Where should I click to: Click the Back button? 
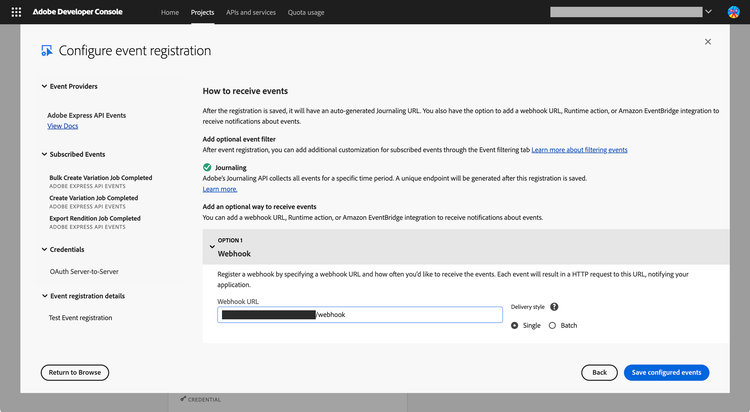coord(599,372)
